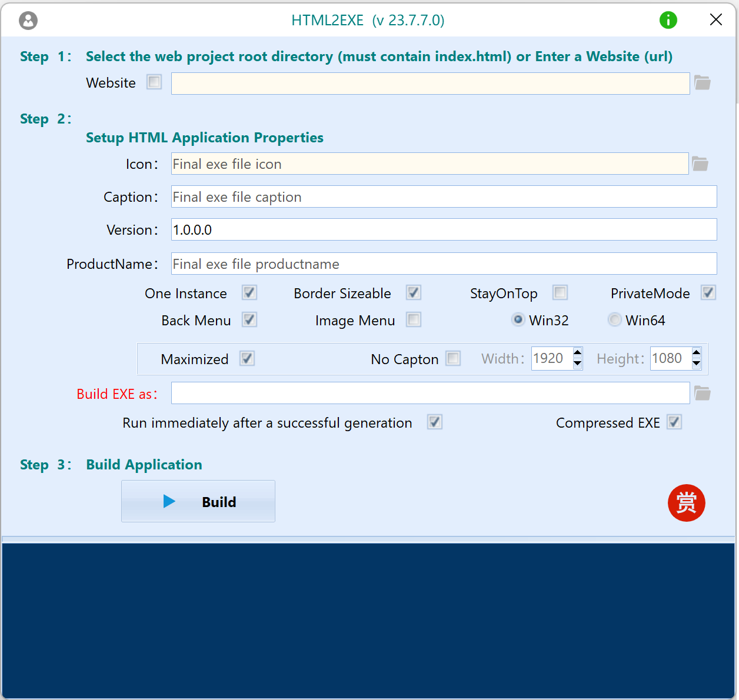Click the Width value field 1920
The width and height of the screenshot is (739, 700).
point(552,358)
